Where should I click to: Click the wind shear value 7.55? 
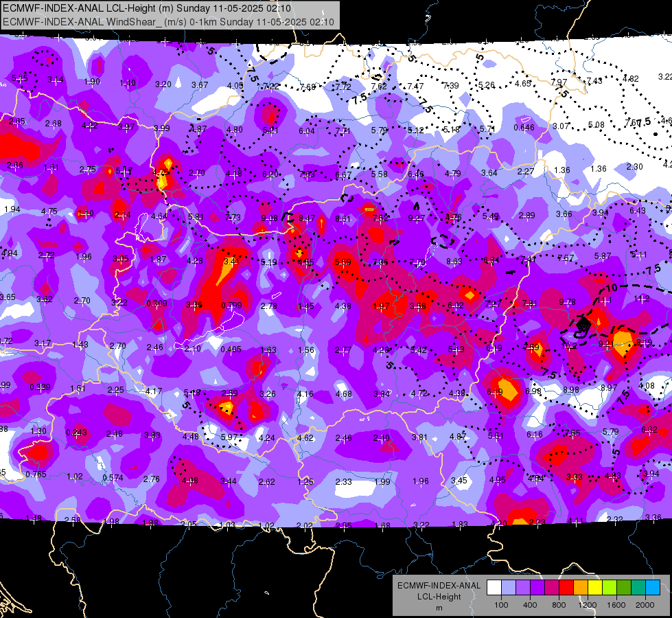click(572, 433)
